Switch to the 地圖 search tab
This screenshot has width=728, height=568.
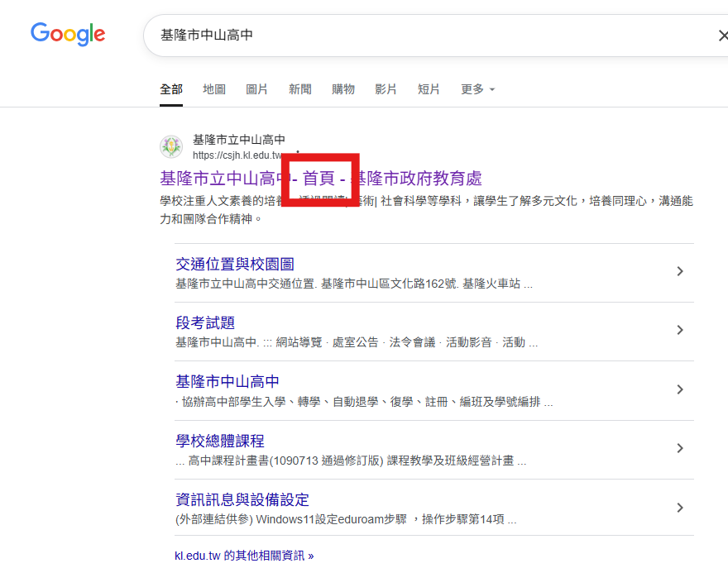click(x=214, y=89)
